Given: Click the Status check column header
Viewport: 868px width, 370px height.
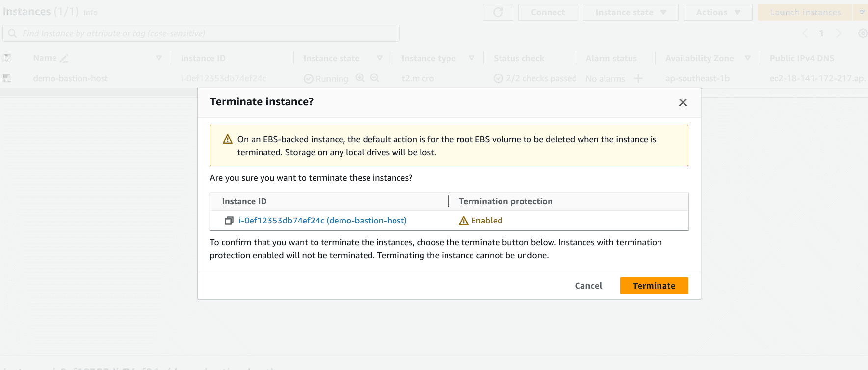Looking at the screenshot, I should pos(519,58).
